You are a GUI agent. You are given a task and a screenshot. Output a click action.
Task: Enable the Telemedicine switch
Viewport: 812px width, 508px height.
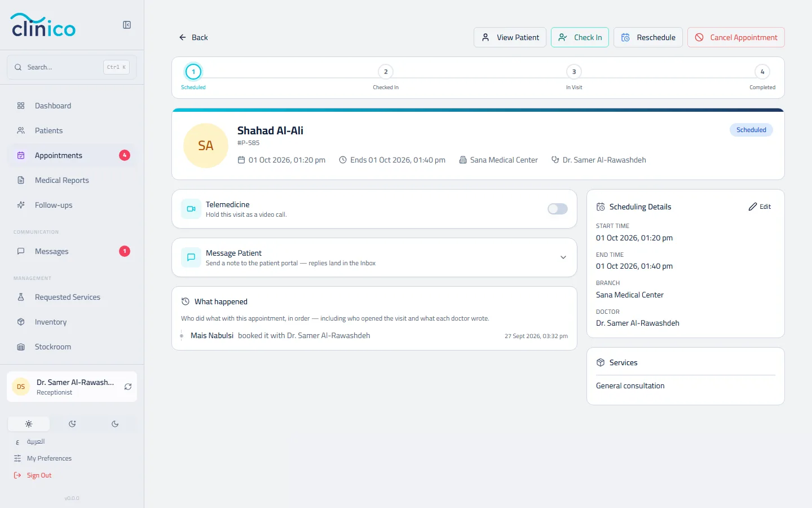pos(558,209)
